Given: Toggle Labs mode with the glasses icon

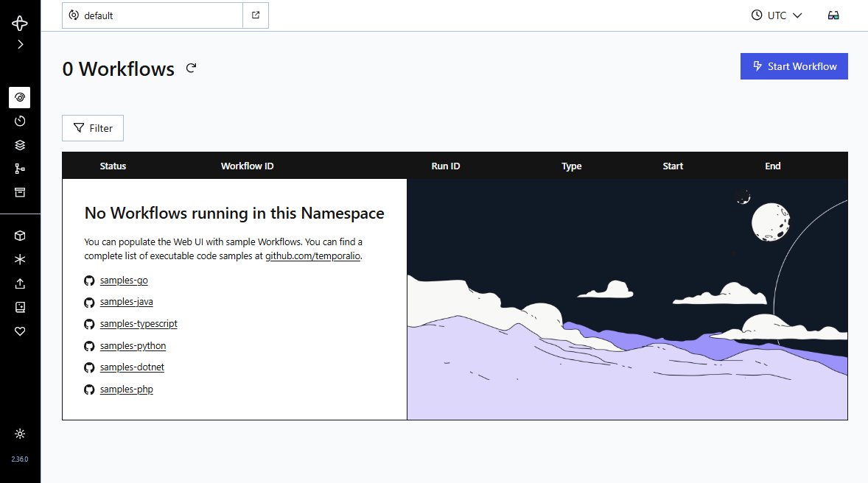Looking at the screenshot, I should tap(833, 15).
